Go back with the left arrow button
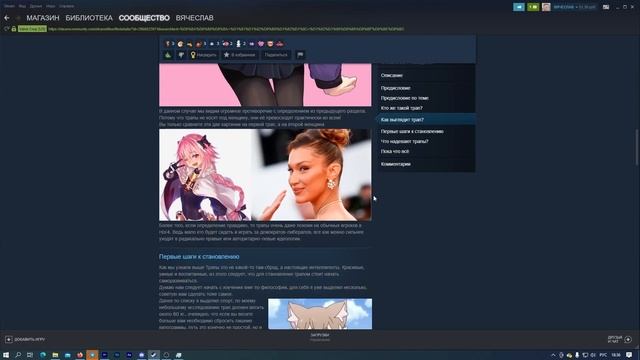The width and height of the screenshot is (640, 360). click(x=7, y=18)
